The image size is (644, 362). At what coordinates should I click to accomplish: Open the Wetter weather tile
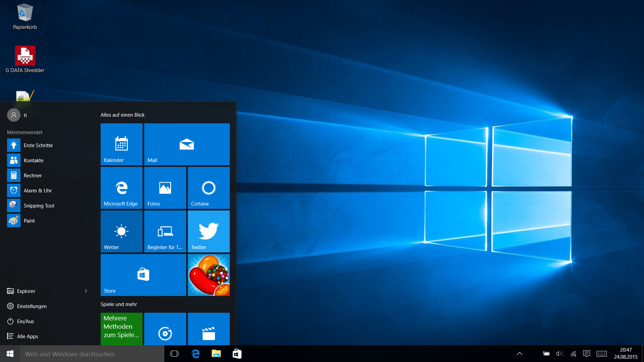121,231
